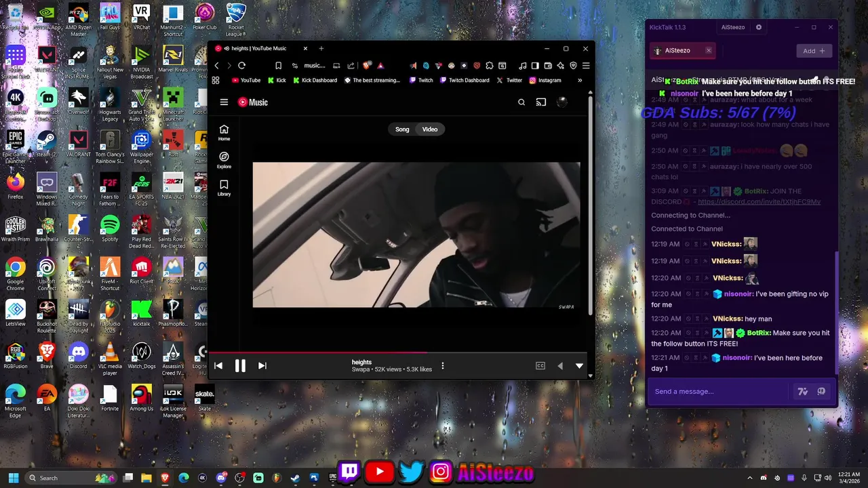The height and width of the screenshot is (488, 868).
Task: Open Brave VPN shield icon
Action: tap(573, 66)
